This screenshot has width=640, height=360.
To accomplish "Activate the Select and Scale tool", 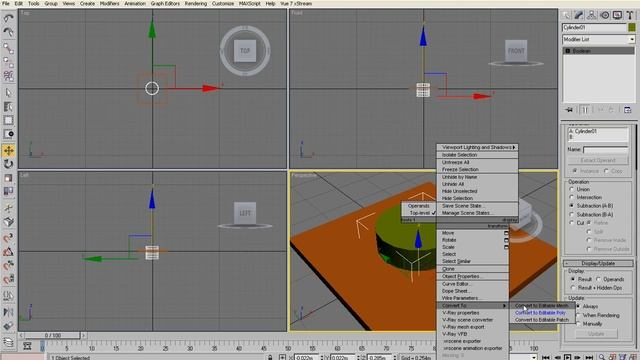I will (x=8, y=178).
